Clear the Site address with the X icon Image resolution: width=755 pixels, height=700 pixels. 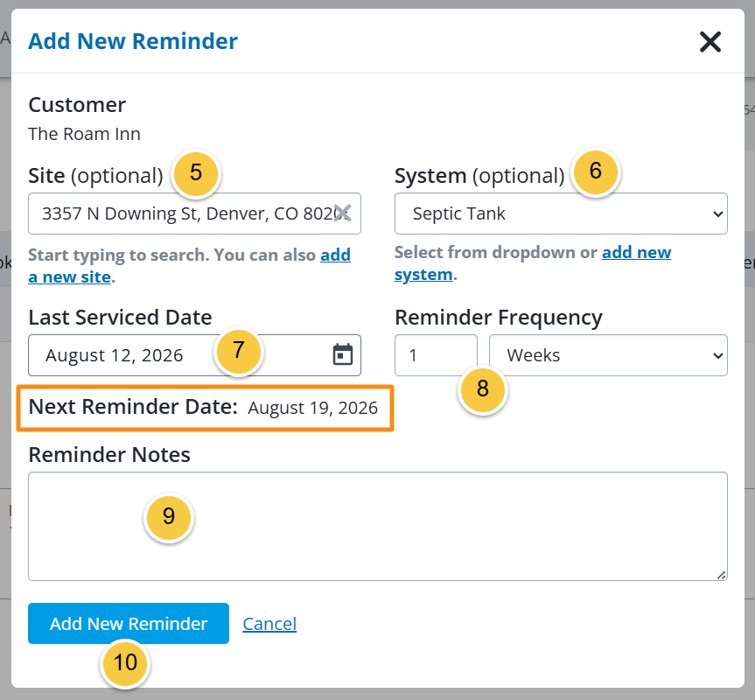342,213
